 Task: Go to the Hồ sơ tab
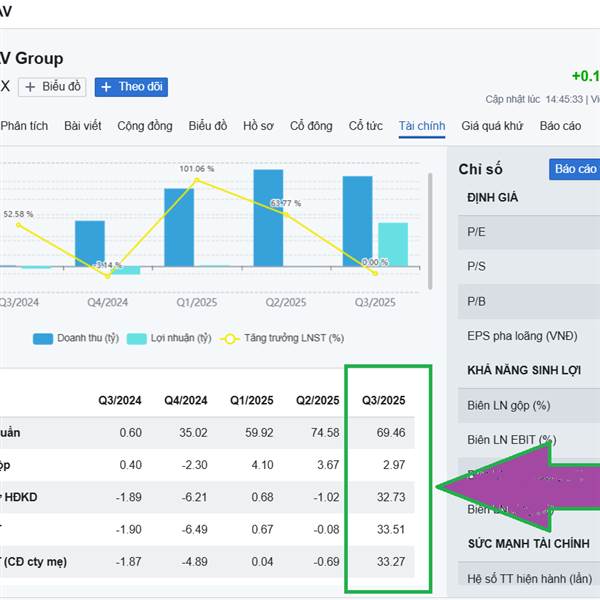click(x=258, y=126)
